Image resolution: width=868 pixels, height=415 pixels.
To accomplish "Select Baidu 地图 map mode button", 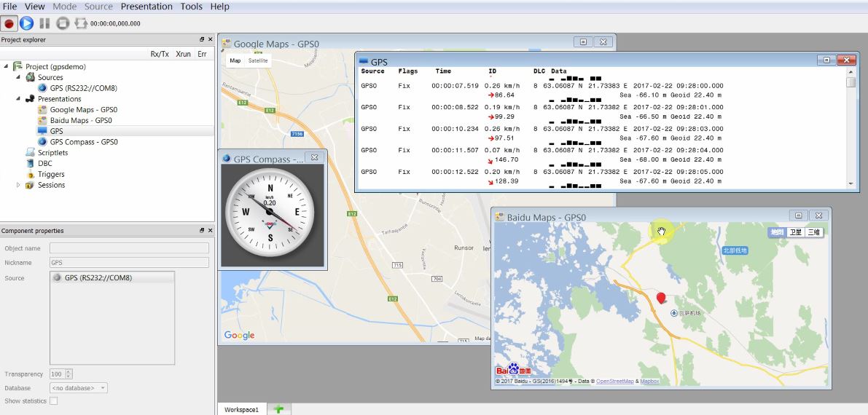I will click(x=777, y=232).
